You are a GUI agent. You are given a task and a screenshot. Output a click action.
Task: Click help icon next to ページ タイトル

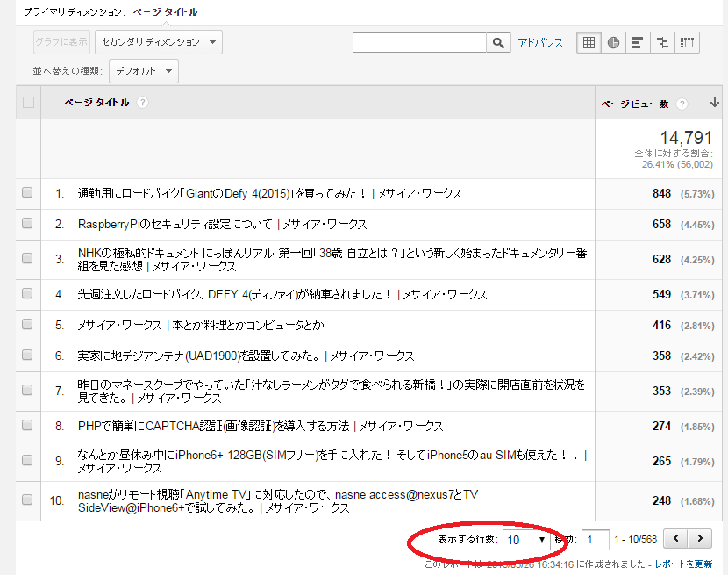pos(142,103)
